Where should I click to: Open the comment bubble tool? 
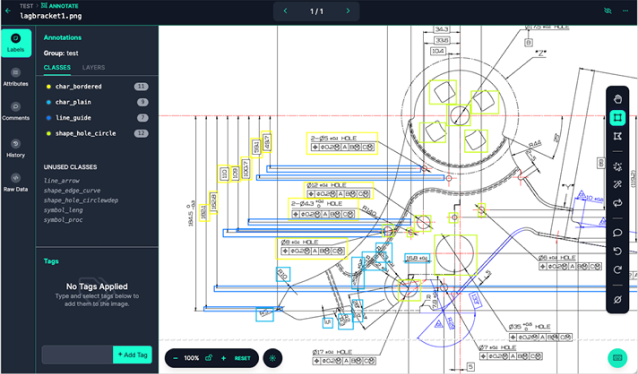[x=617, y=232]
